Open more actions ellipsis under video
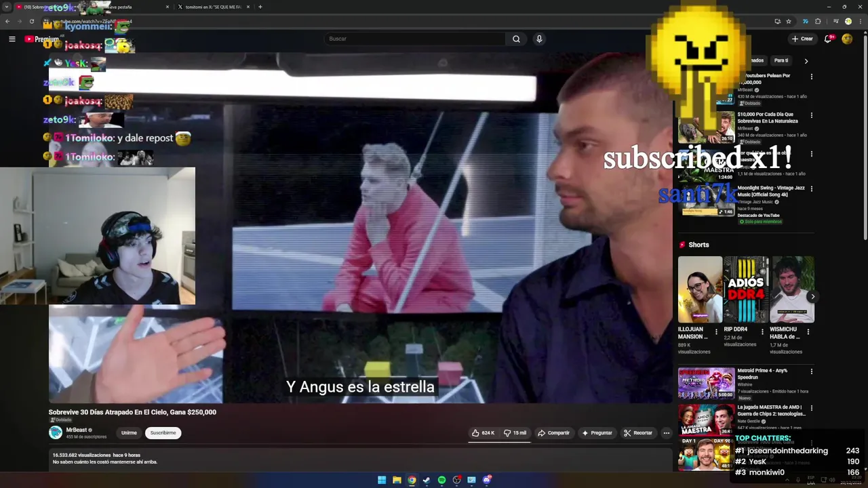 (x=666, y=432)
